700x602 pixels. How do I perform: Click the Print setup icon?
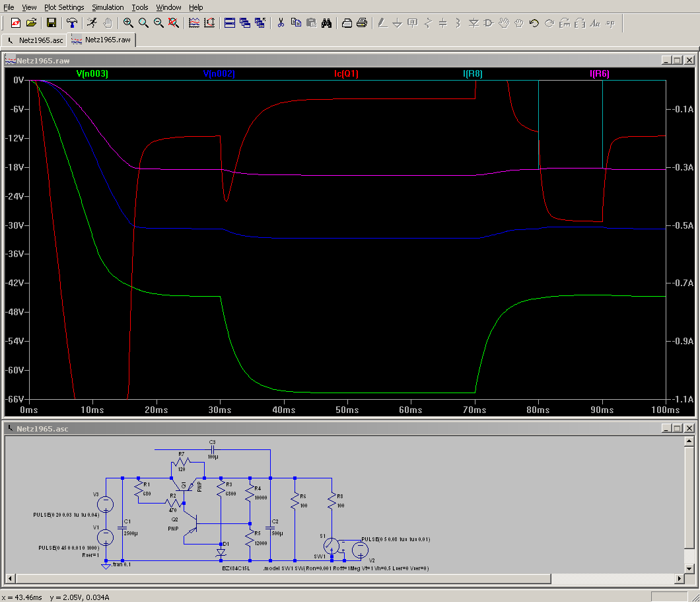[347, 22]
